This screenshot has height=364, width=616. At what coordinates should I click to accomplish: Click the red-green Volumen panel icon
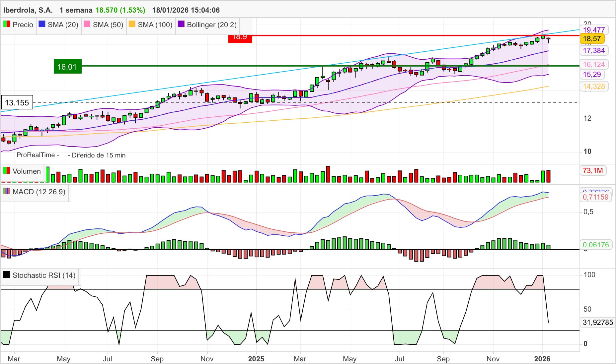(x=7, y=171)
